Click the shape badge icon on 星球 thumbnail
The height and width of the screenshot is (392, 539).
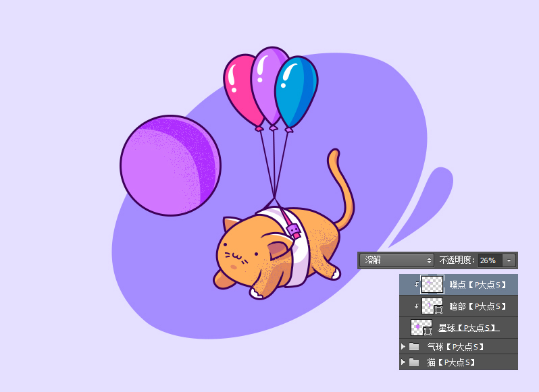point(428,332)
